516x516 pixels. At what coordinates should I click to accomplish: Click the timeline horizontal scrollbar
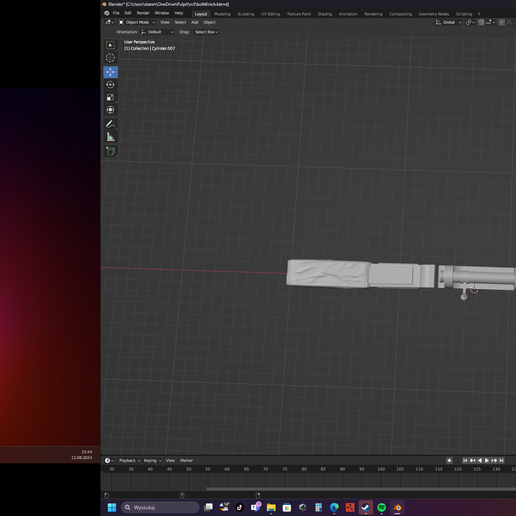pyautogui.click(x=360, y=489)
